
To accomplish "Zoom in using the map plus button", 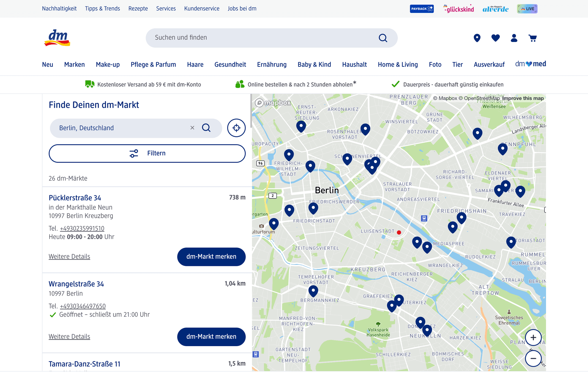I will (533, 338).
